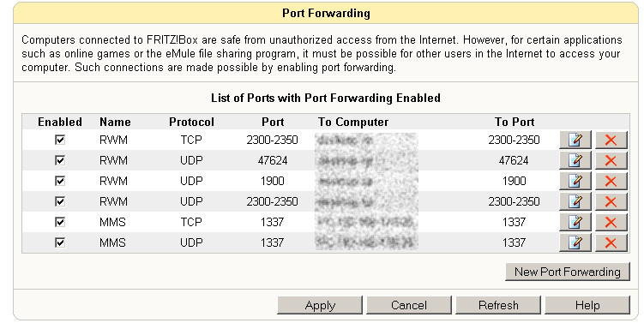Delete the MMS UDP 1337 rule
644x329 pixels.
coord(611,242)
